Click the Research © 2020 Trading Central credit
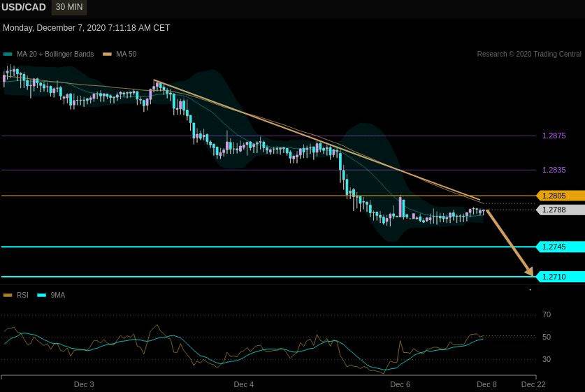 (x=529, y=54)
